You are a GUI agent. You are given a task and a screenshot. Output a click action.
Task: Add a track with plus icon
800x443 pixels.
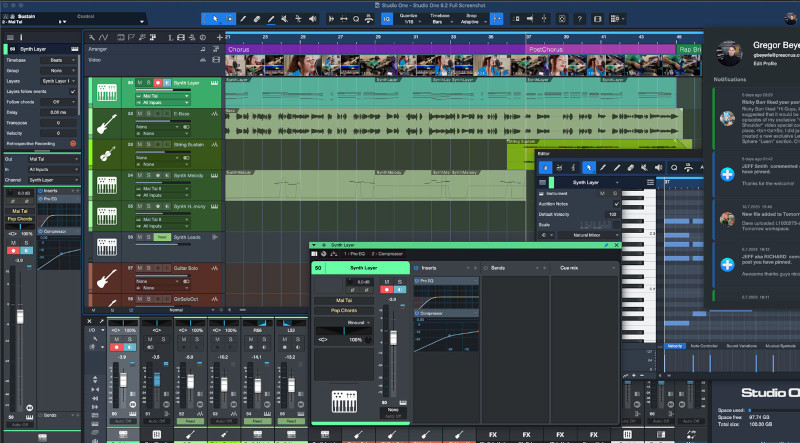pyautogui.click(x=219, y=37)
